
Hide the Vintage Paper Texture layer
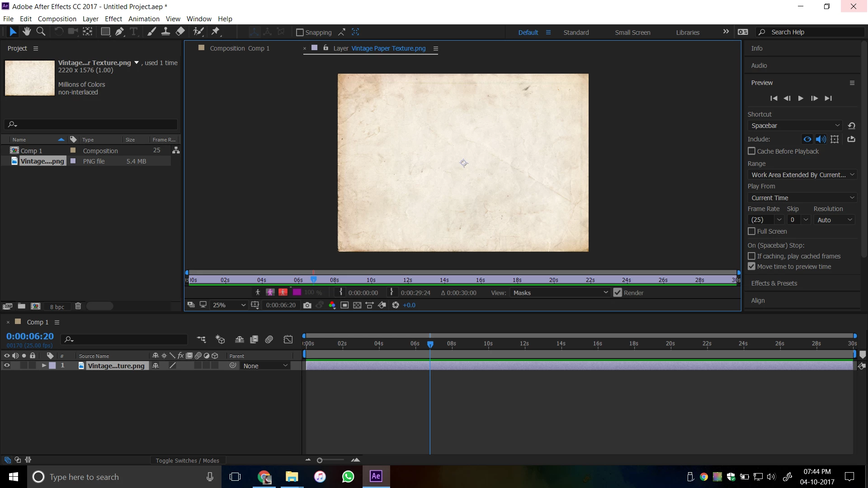point(7,366)
